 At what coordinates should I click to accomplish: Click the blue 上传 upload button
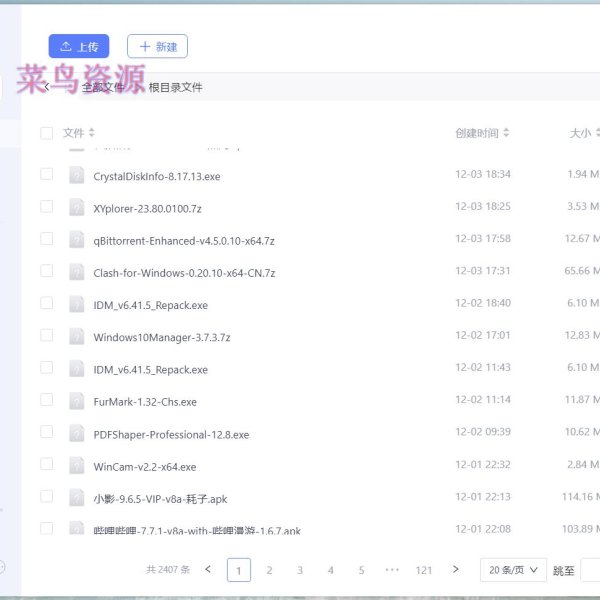(79, 46)
